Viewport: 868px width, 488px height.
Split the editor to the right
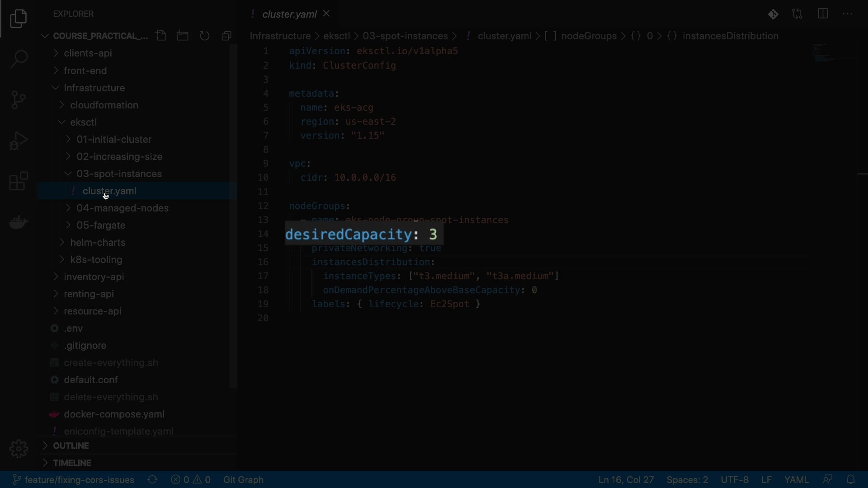[823, 14]
